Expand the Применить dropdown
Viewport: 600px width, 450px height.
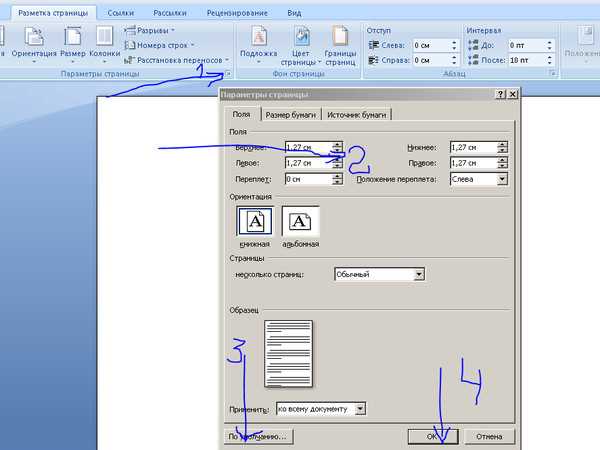(360, 409)
